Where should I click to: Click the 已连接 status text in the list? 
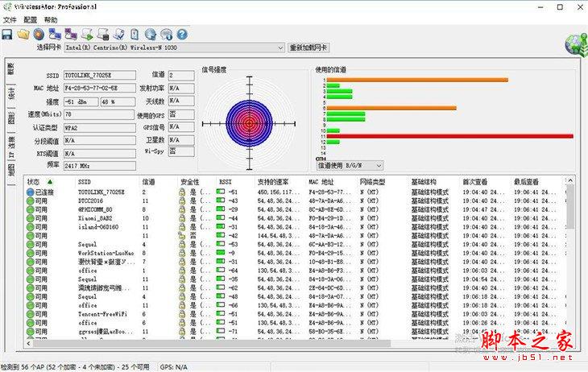(x=44, y=192)
